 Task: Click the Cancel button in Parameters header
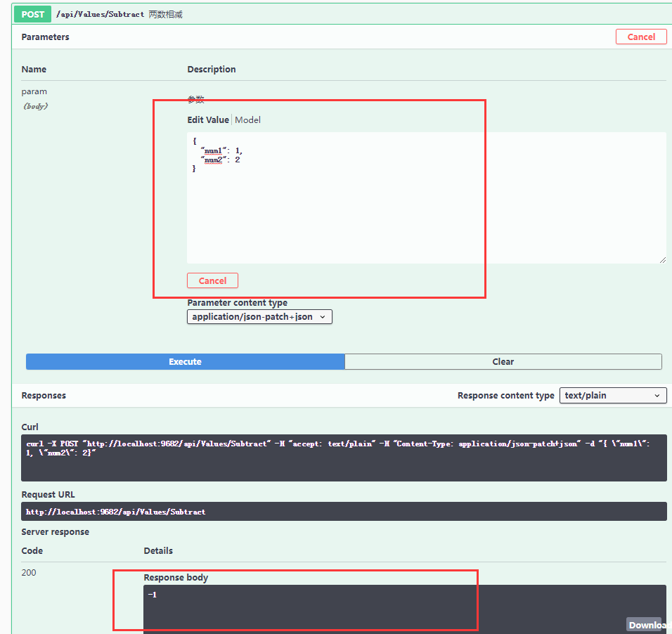(640, 37)
